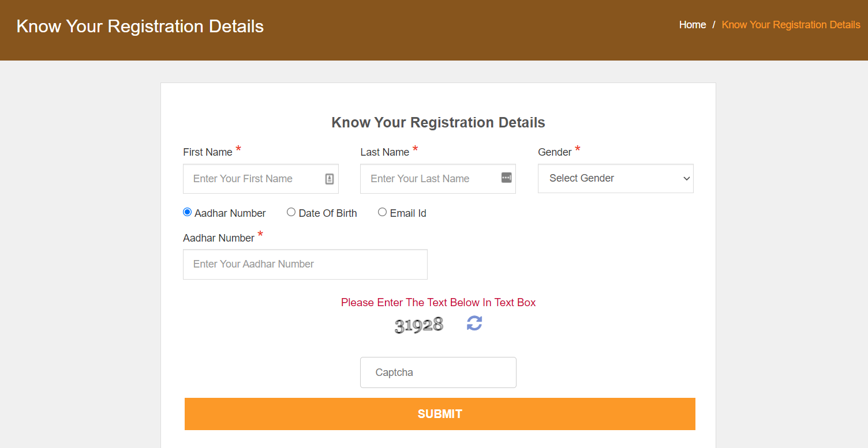Focus the Last Name input field
Screen dimensions: 868x448
point(438,179)
